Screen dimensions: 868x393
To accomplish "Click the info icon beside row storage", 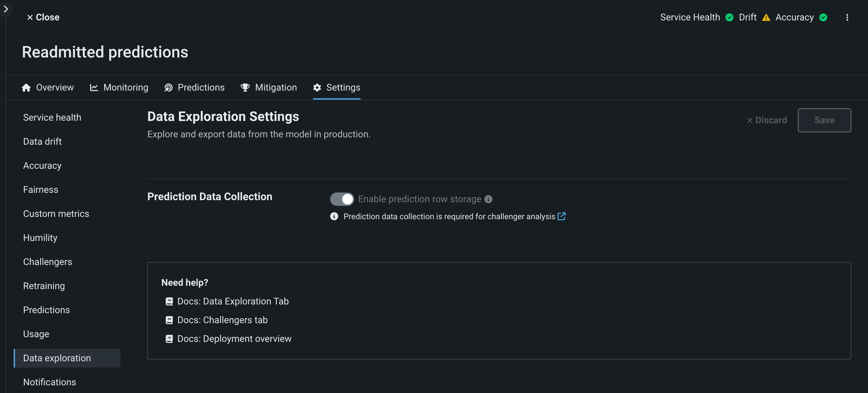I will (x=488, y=199).
